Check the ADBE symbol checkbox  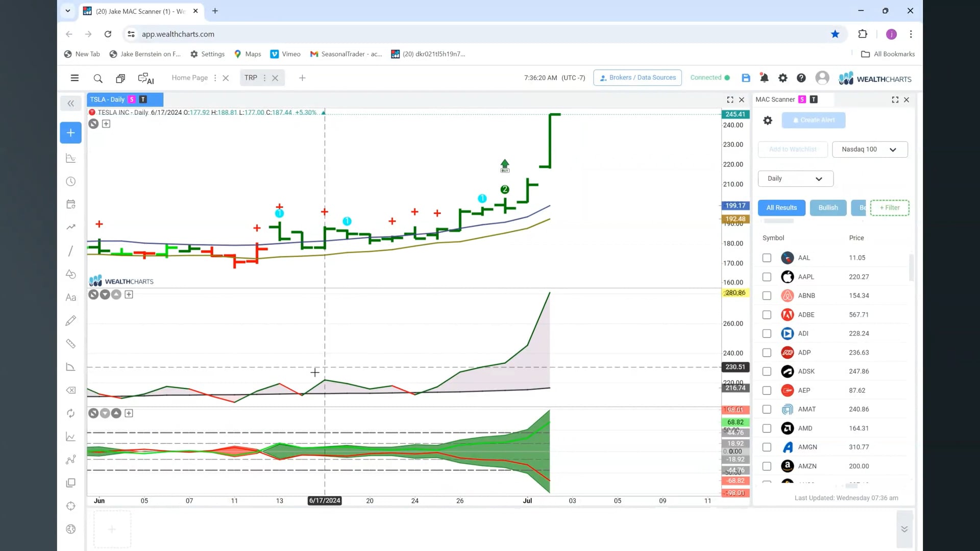pos(767,315)
